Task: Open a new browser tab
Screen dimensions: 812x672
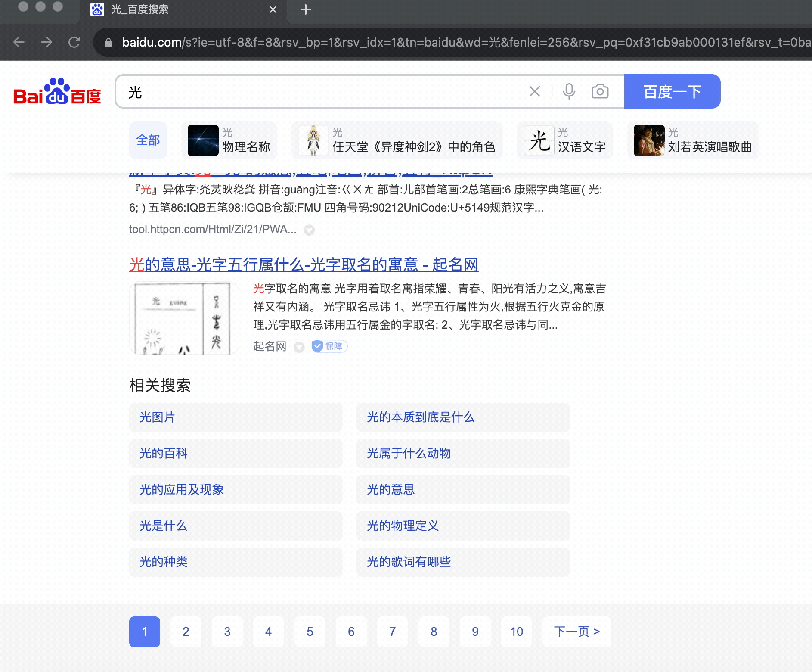Action: click(305, 9)
